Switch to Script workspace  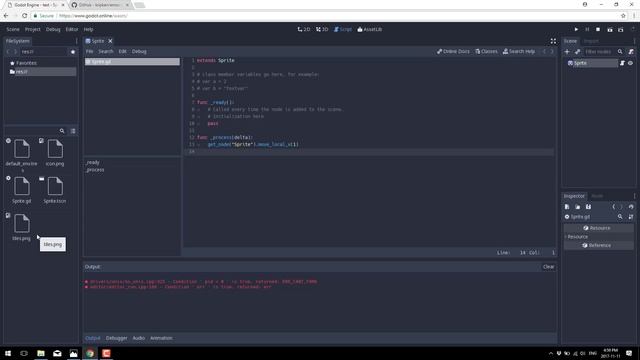(x=343, y=29)
